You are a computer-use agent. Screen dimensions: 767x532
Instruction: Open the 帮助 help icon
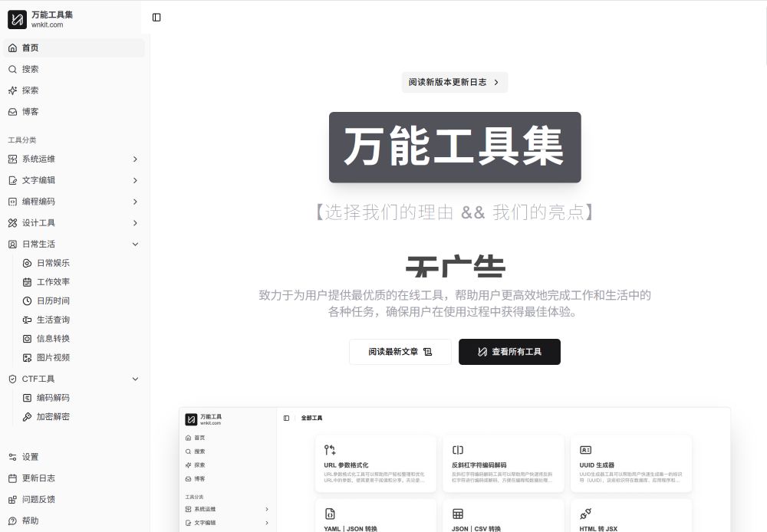point(13,521)
